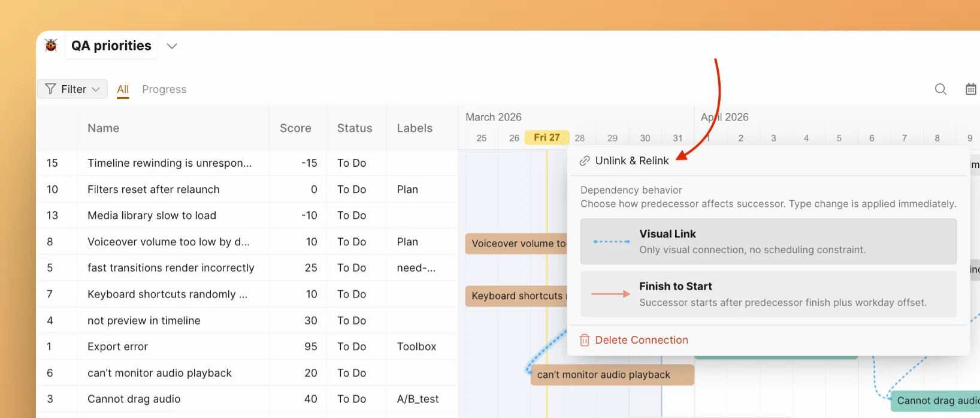
Task: Click Delete Connection
Action: pyautogui.click(x=641, y=340)
